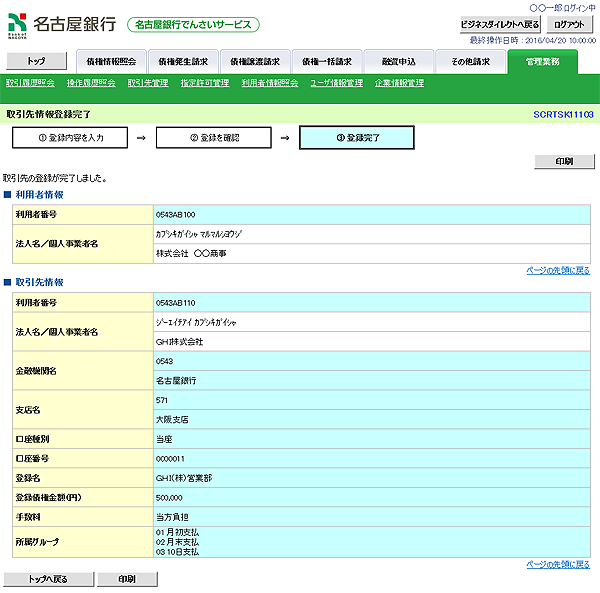Click the GHI株式会社 cell

pos(372,342)
